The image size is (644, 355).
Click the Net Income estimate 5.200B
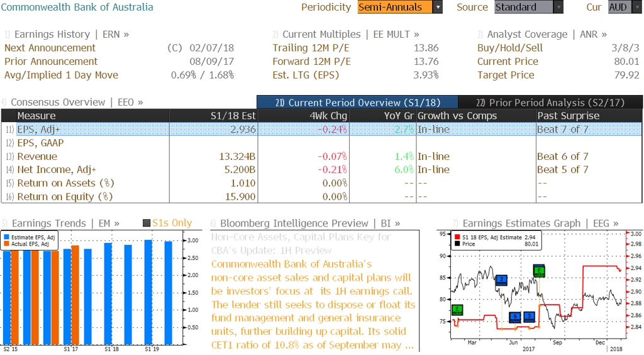(x=240, y=169)
